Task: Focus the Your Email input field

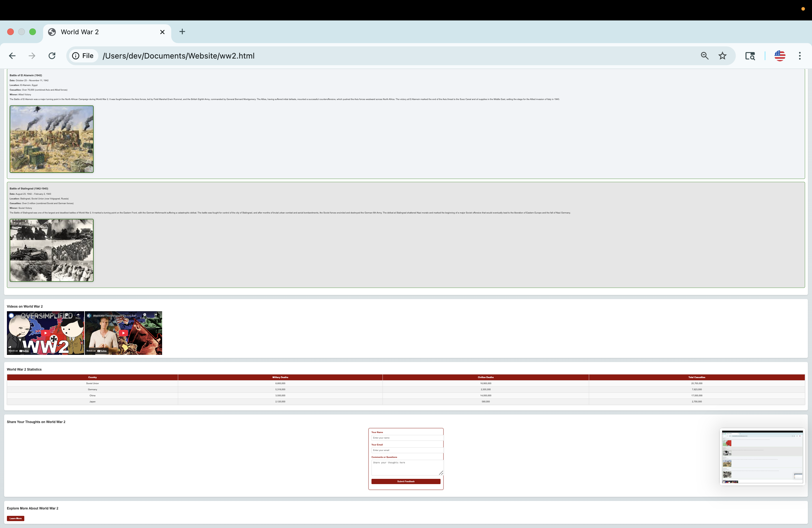Action: pyautogui.click(x=407, y=450)
